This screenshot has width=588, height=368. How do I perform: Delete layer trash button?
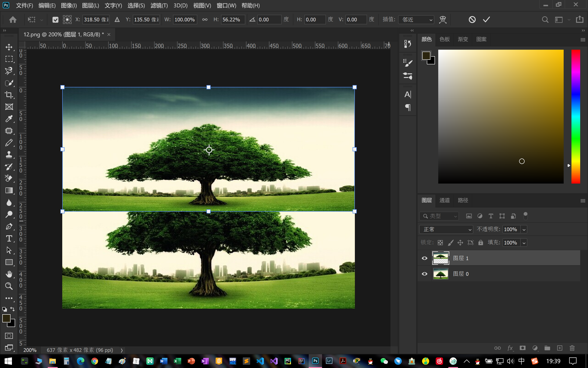point(572,348)
